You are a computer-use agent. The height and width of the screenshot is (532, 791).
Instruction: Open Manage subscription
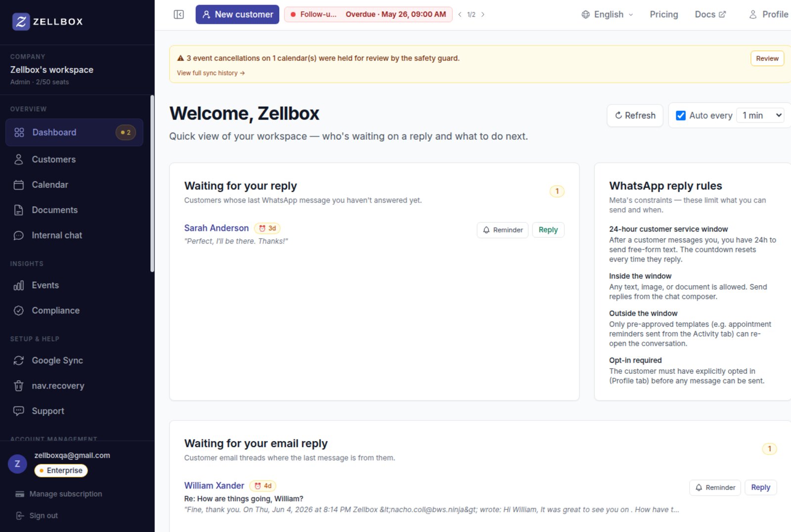coord(59,494)
